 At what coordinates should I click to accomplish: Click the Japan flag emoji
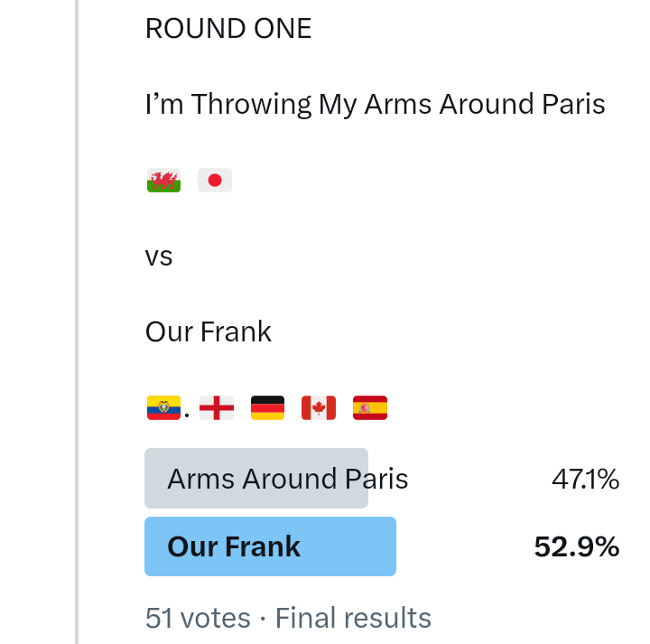click(215, 181)
